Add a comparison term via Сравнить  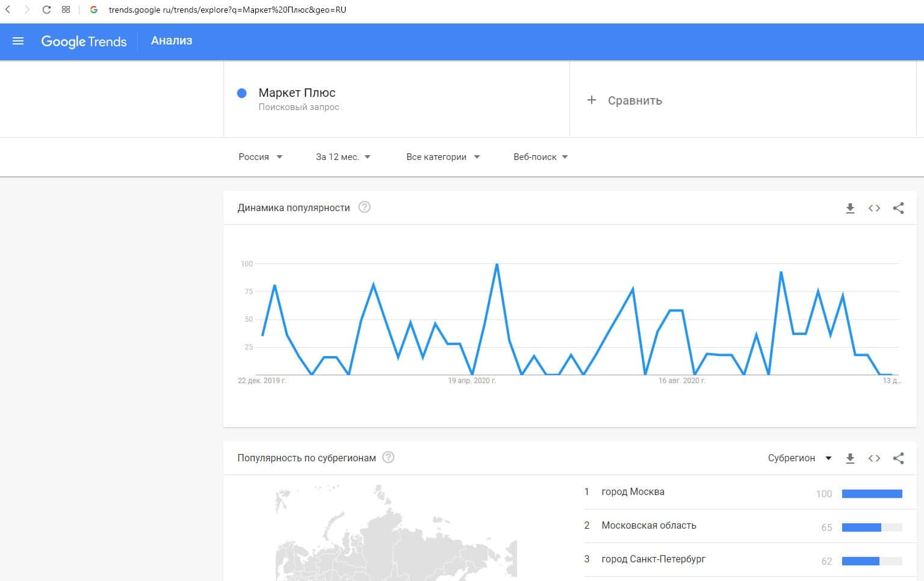[x=634, y=100]
